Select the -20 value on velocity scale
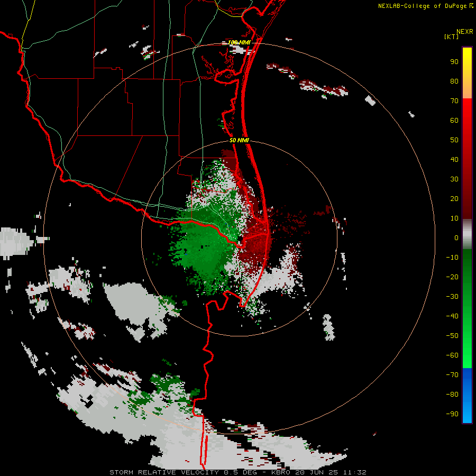Image resolution: width=476 pixels, height=476 pixels. (452, 277)
